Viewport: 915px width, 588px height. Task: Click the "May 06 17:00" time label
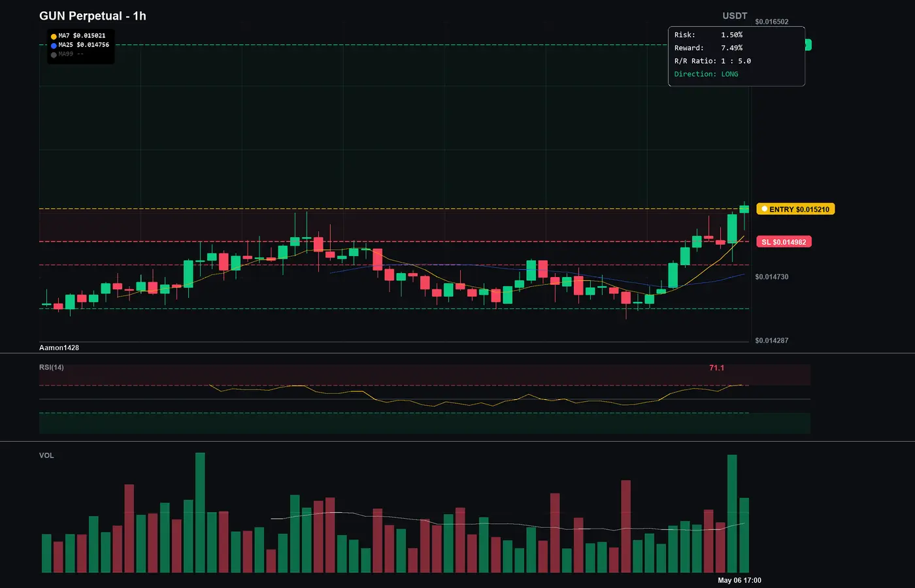pos(740,580)
